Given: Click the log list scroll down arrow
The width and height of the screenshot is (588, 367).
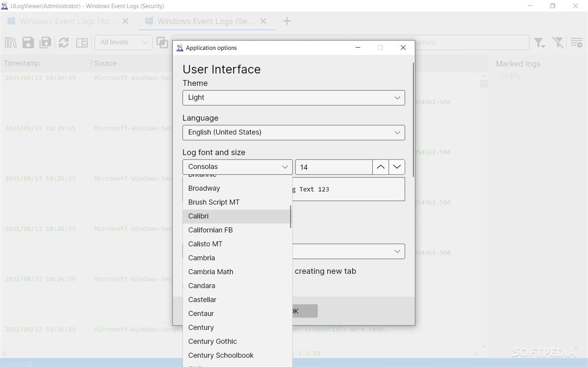Looking at the screenshot, I should tap(484, 346).
